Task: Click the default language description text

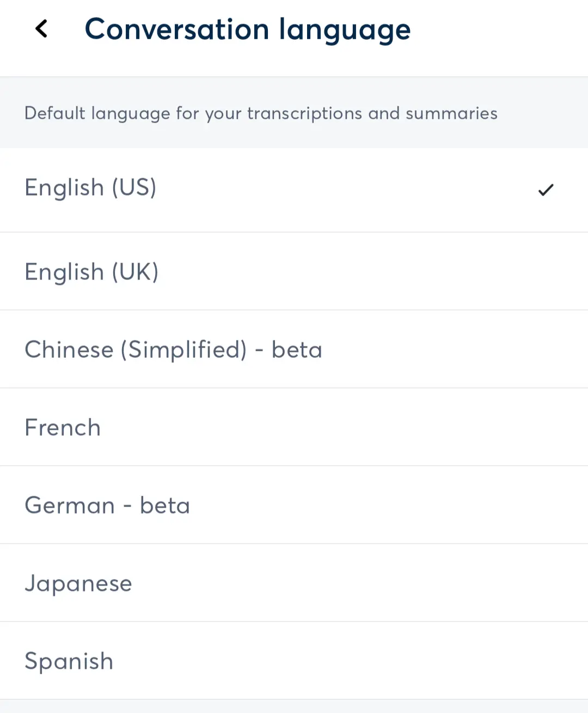Action: 261,113
